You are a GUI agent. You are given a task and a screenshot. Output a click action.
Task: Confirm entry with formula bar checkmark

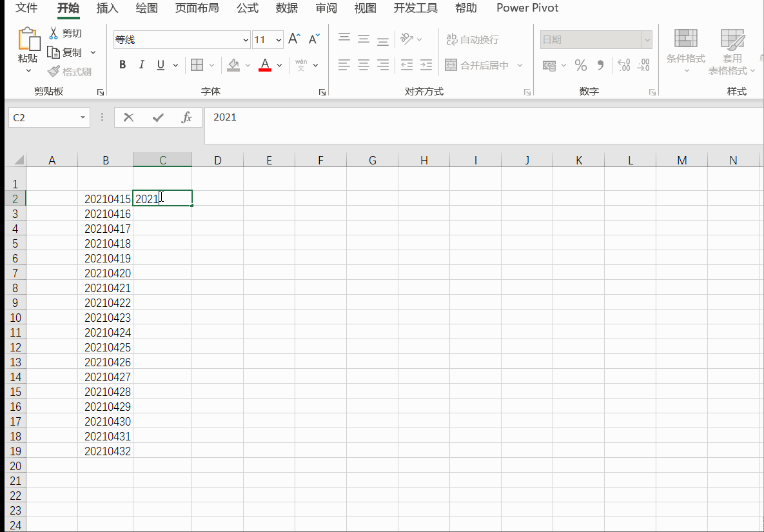point(157,117)
